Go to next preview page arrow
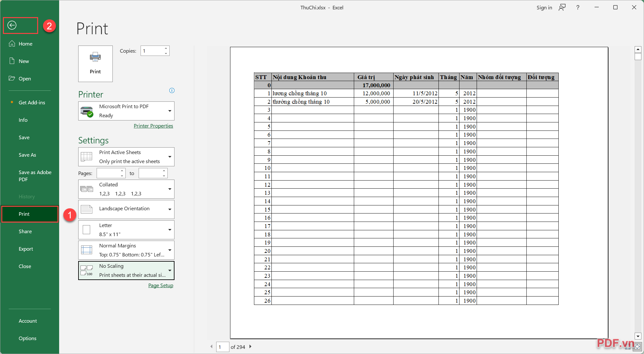Viewport: 644px width, 354px height. point(250,347)
